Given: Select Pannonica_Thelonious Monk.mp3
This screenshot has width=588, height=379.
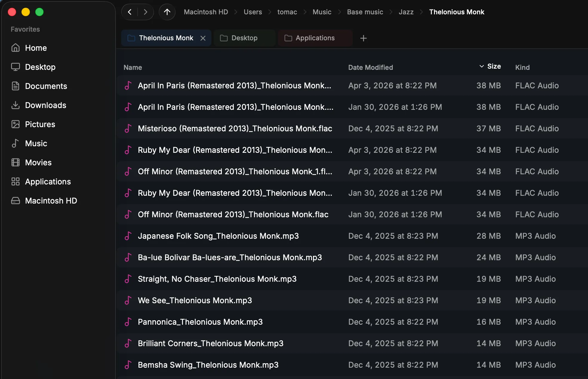Looking at the screenshot, I should 352,322.
